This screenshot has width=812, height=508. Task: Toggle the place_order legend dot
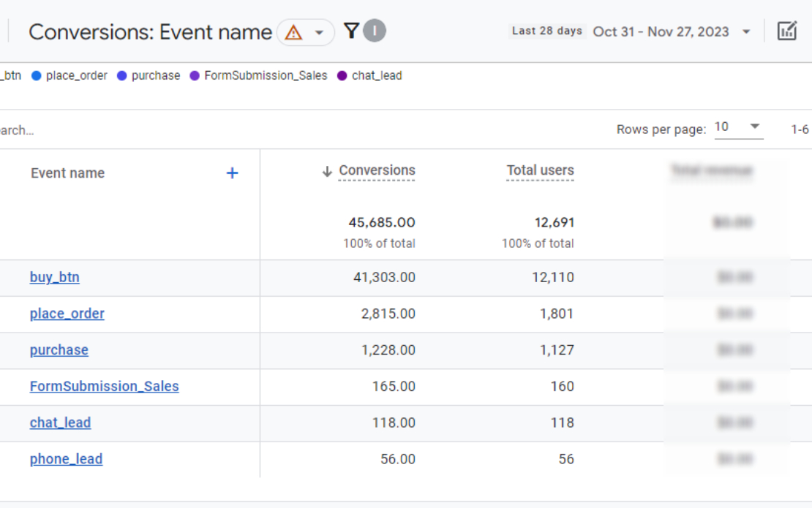(x=37, y=76)
